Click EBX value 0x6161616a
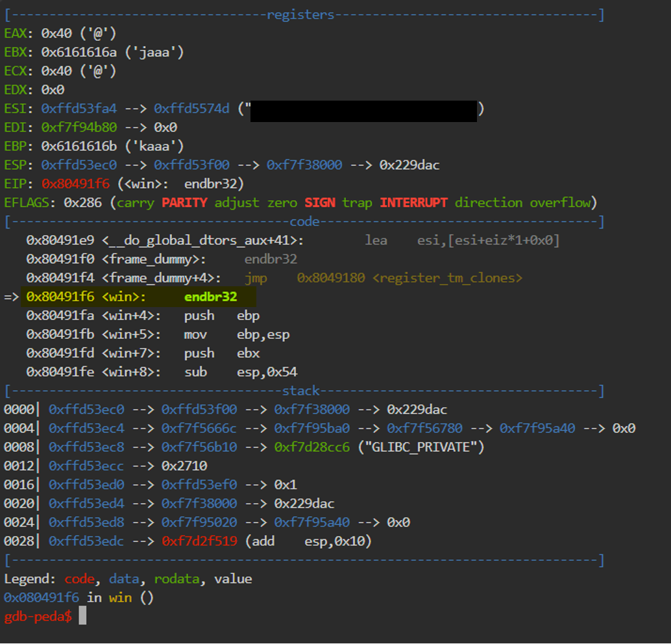 [79, 52]
